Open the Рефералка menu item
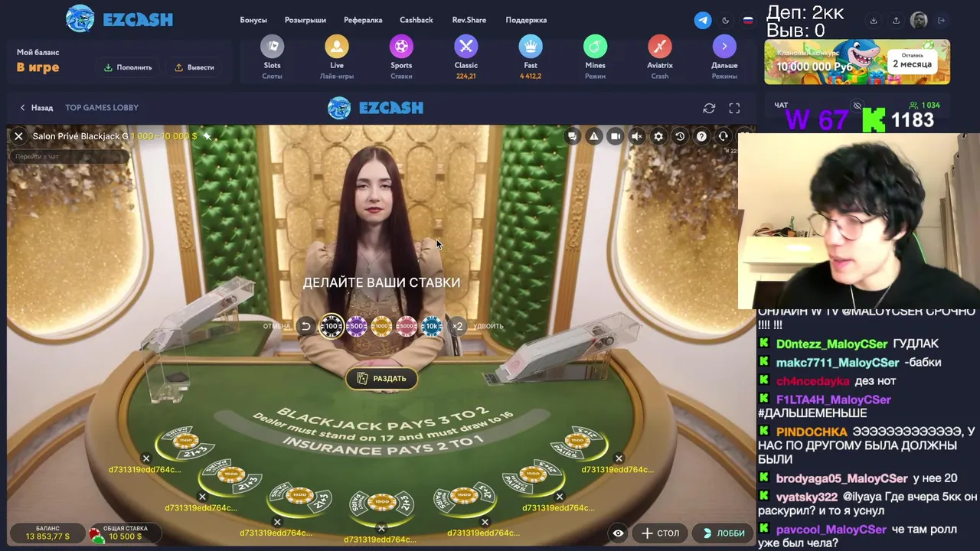 [x=363, y=20]
